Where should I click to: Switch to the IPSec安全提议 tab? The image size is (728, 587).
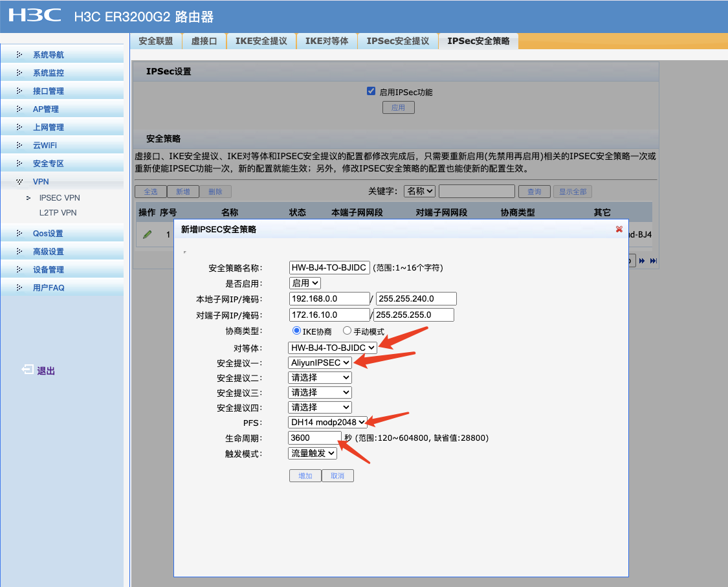click(x=398, y=41)
